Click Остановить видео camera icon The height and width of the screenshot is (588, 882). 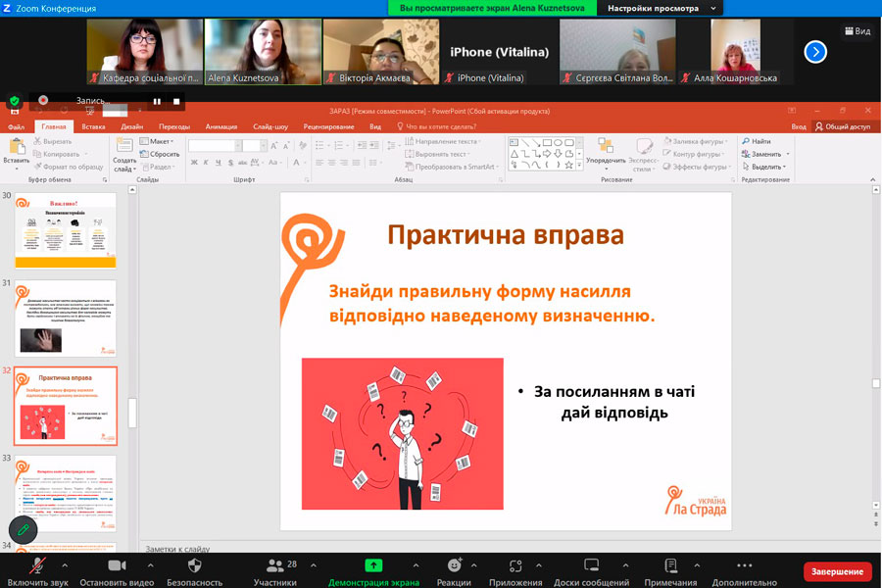coord(117,565)
